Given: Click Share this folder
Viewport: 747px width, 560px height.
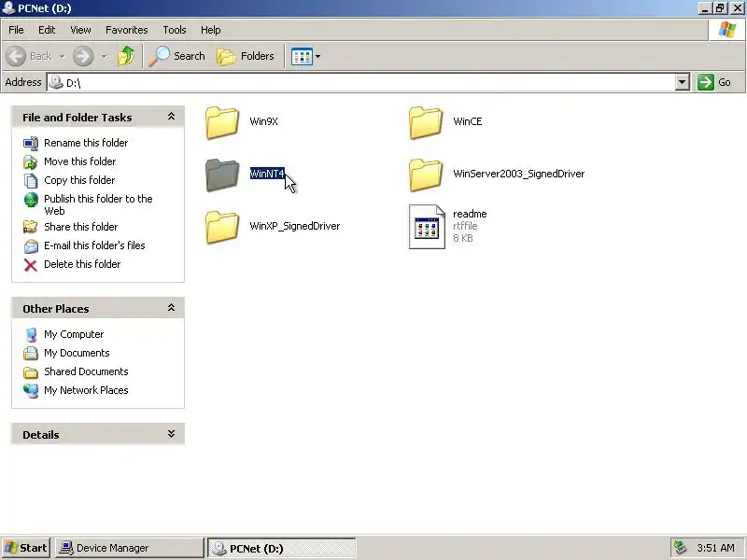Looking at the screenshot, I should (81, 227).
